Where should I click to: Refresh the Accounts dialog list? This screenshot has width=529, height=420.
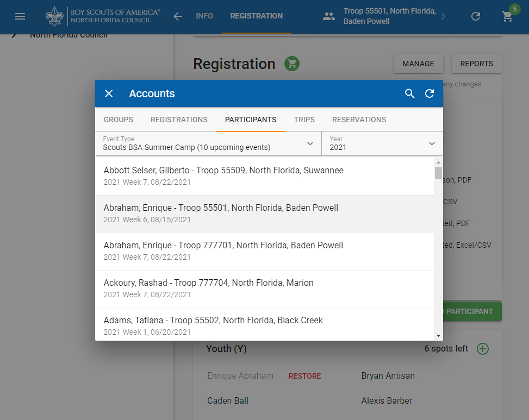click(x=430, y=93)
